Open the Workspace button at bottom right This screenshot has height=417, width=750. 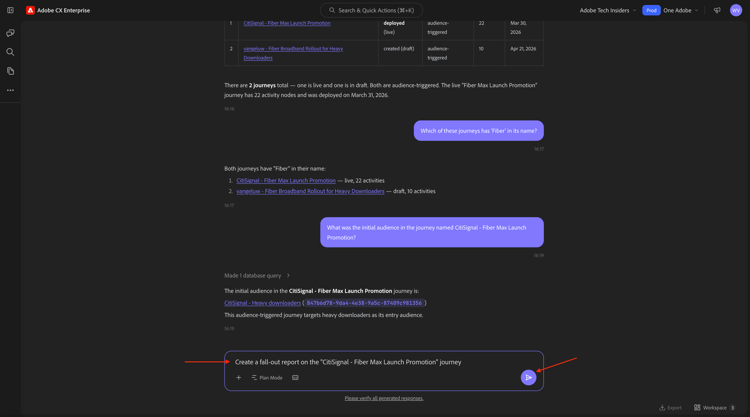coord(714,407)
